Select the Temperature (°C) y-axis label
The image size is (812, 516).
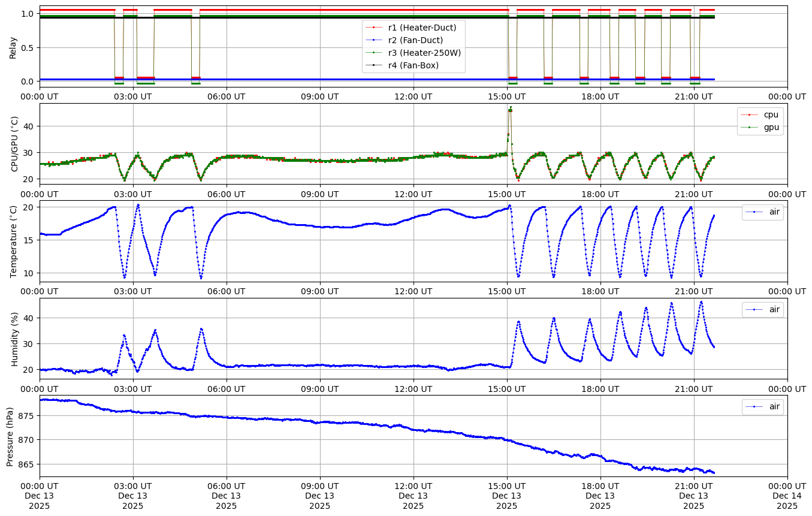(14, 241)
